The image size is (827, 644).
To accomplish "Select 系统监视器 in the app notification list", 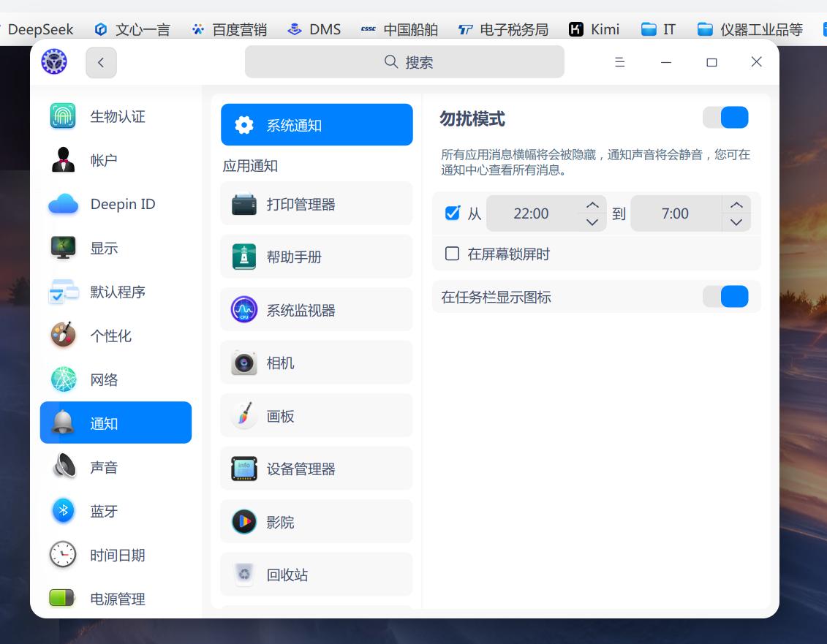I will [317, 309].
